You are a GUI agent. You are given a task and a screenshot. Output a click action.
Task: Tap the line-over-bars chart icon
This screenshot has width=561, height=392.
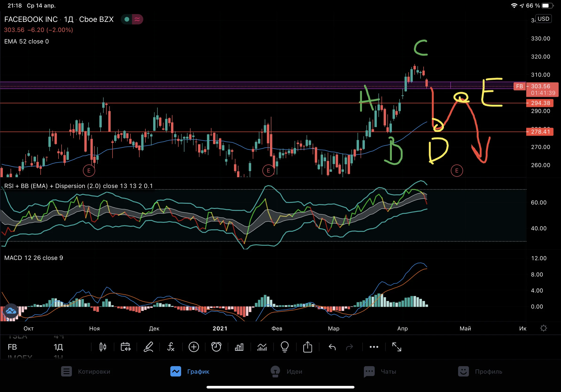[x=262, y=347]
